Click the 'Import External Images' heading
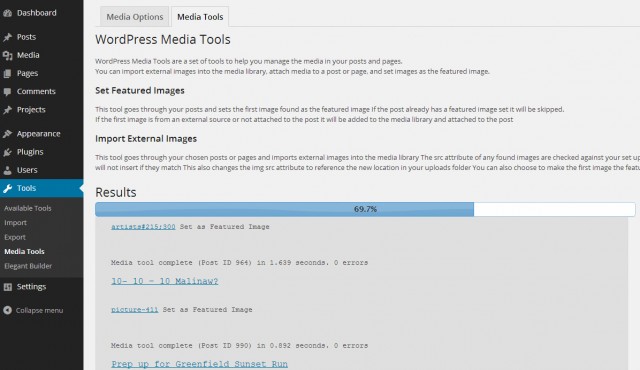This screenshot has width=640, height=370. (x=146, y=139)
